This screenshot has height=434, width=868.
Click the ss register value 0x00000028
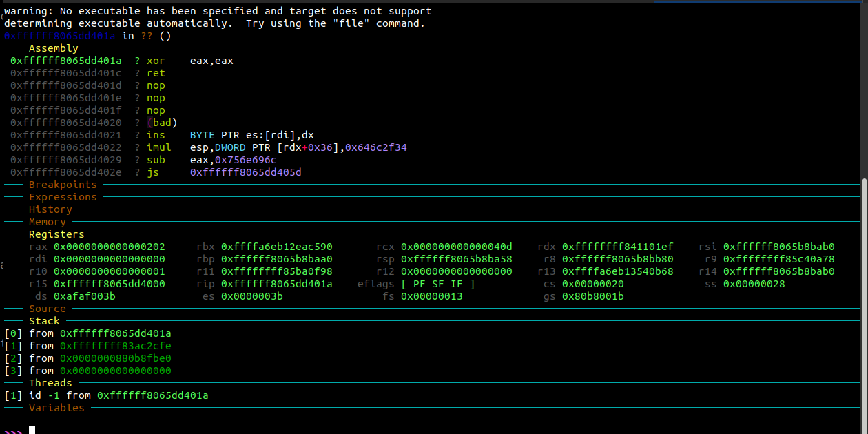pos(754,284)
